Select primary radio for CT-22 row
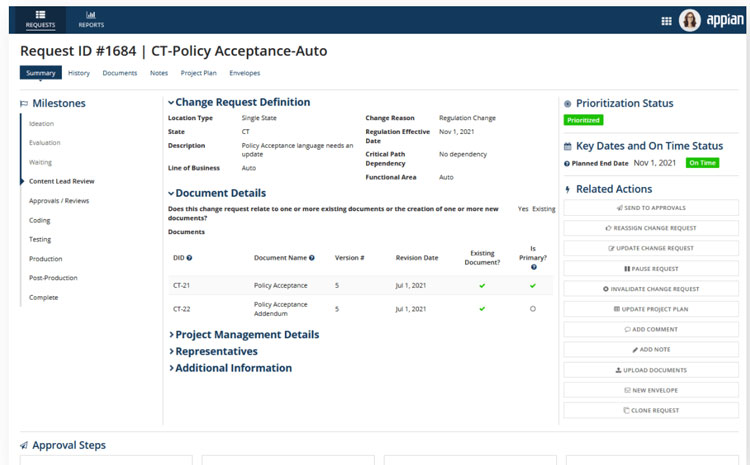 (533, 309)
